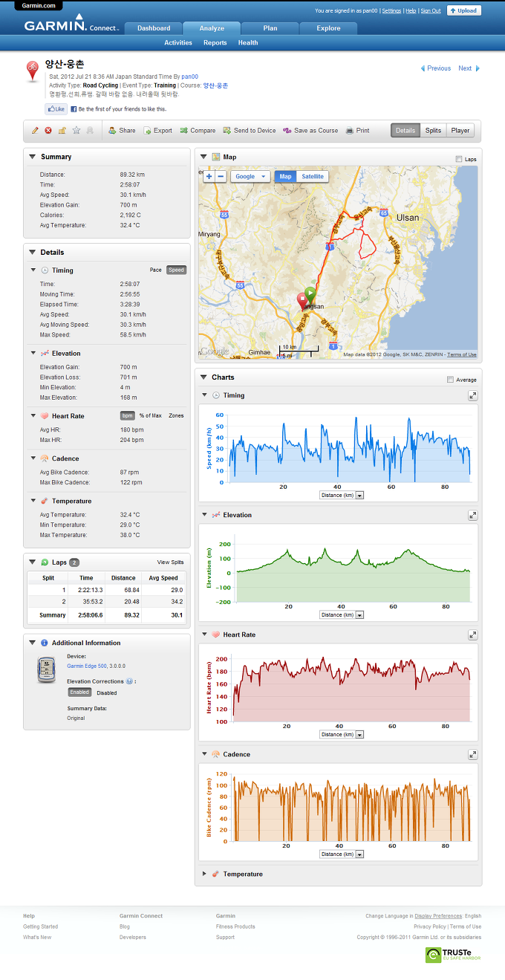Image resolution: width=505 pixels, height=980 pixels.
Task: Open the Analyze tab
Action: (x=212, y=28)
